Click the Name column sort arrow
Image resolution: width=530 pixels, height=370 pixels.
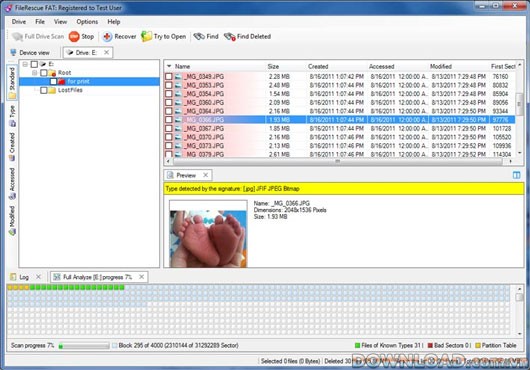[x=169, y=66]
